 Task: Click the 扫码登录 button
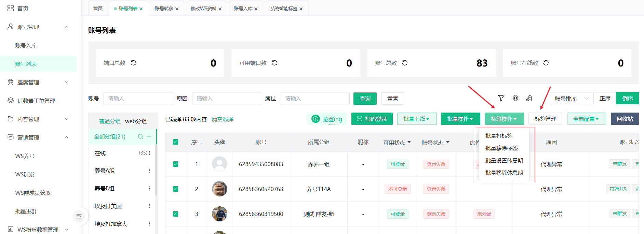point(372,119)
